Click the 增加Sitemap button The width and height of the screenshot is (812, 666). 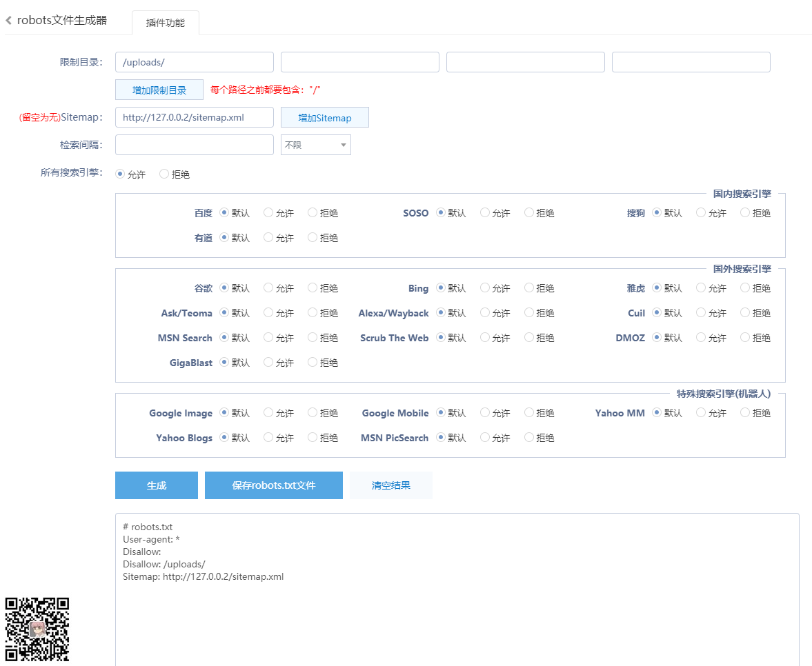(x=325, y=117)
